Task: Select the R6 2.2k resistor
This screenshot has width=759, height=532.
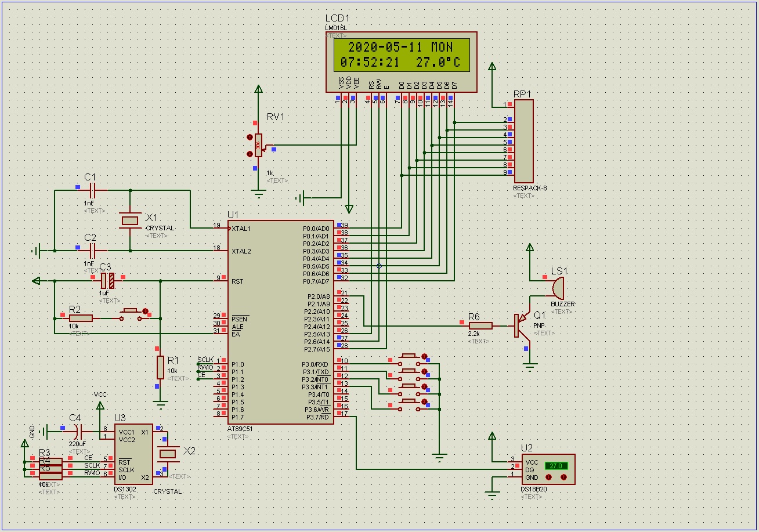Action: tap(480, 325)
